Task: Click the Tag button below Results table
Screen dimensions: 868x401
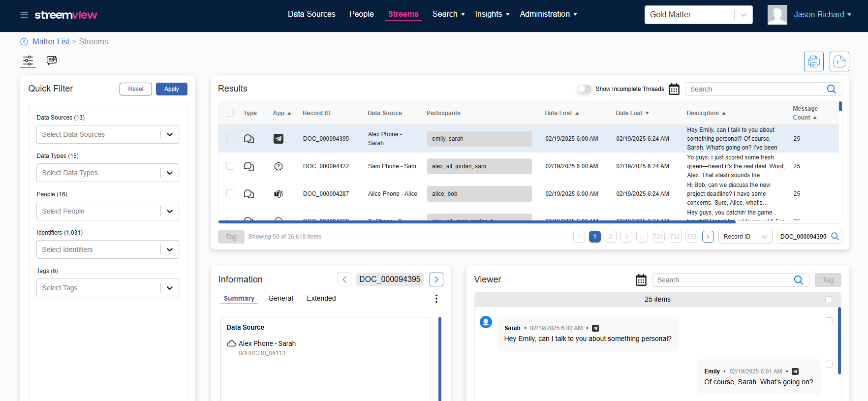Action: coord(231,237)
